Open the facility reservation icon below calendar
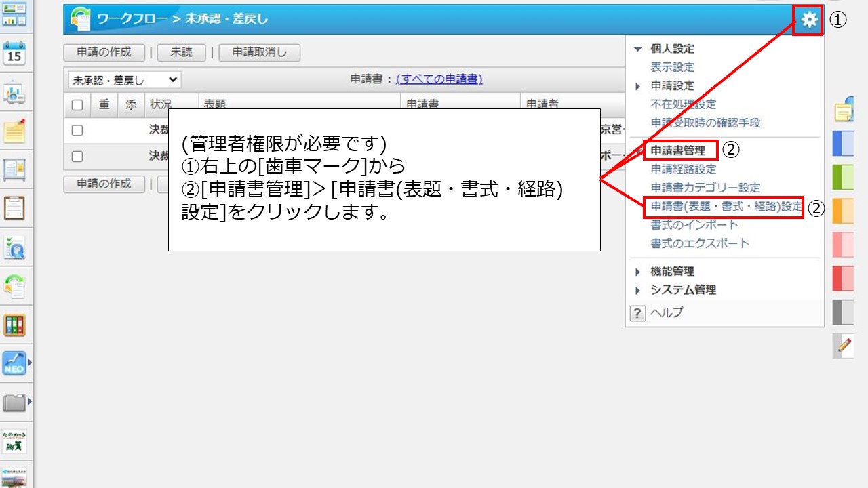Screen dimensions: 868x488 (14, 92)
